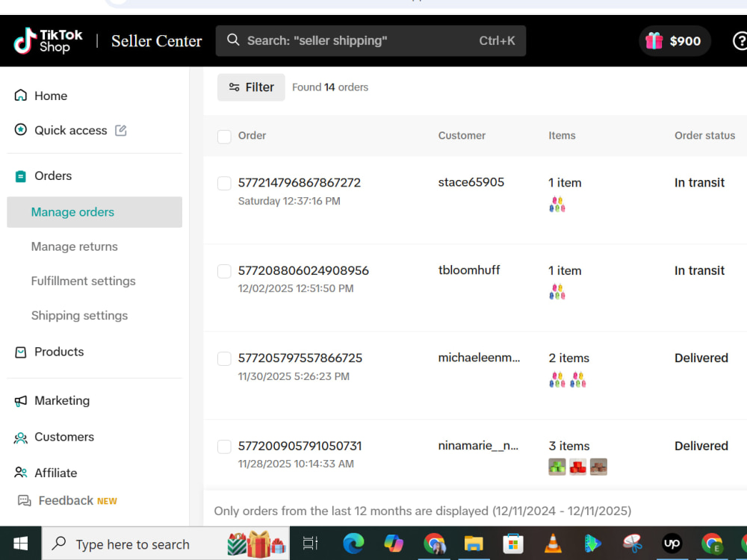Open order number 577200905791050731
747x560 pixels.
[300, 447]
